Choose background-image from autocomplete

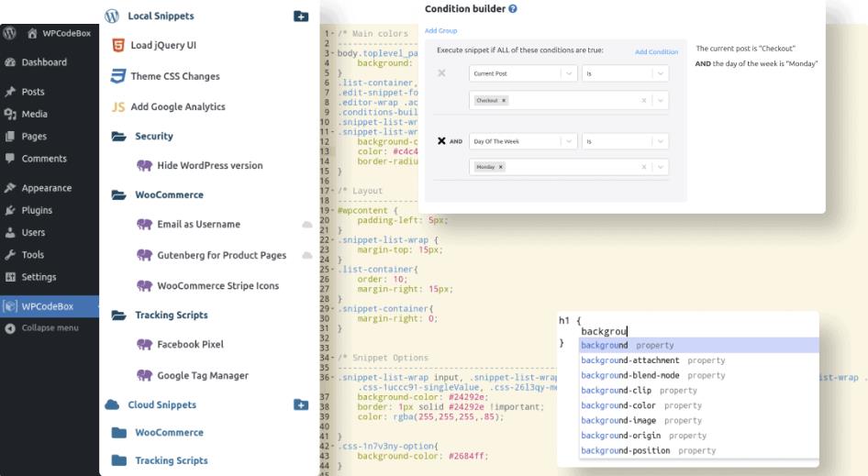(698, 421)
